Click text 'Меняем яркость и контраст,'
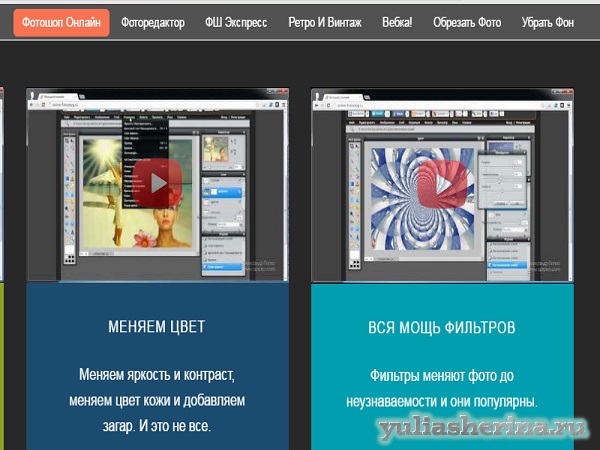 point(157,374)
